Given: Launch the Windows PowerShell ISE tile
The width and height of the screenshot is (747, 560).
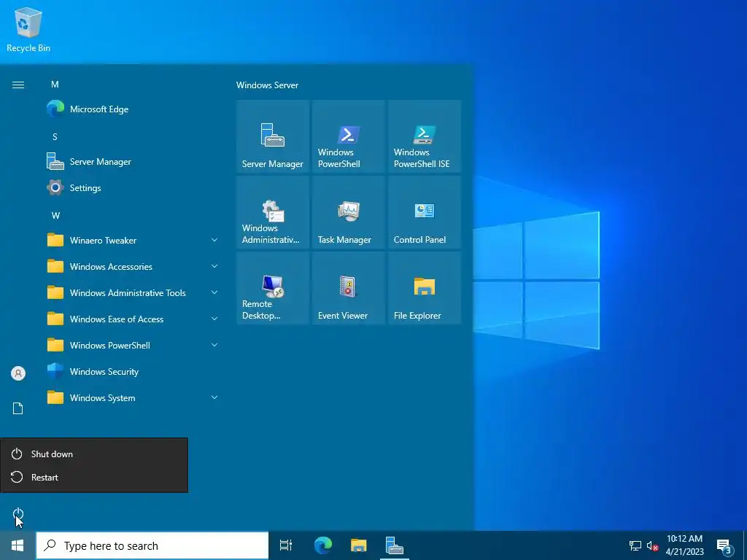Looking at the screenshot, I should click(425, 136).
